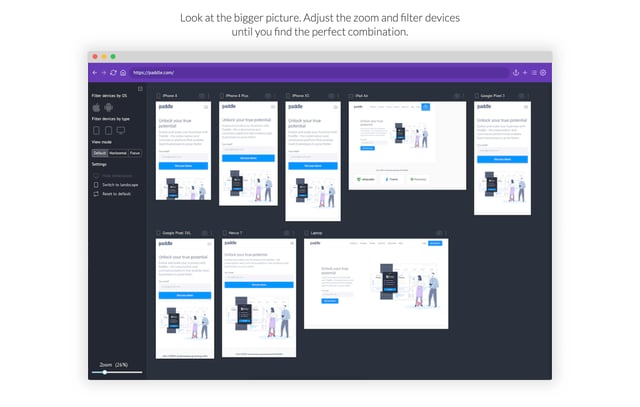This screenshot has width=640, height=407.
Task: Click the download/export icon in purple toolbar
Action: click(516, 73)
